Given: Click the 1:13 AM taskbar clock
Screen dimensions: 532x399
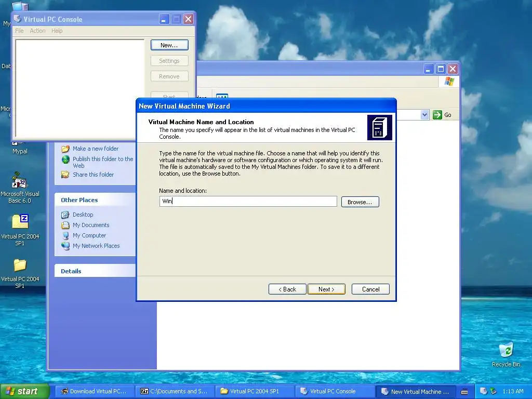Looking at the screenshot, I should [513, 391].
